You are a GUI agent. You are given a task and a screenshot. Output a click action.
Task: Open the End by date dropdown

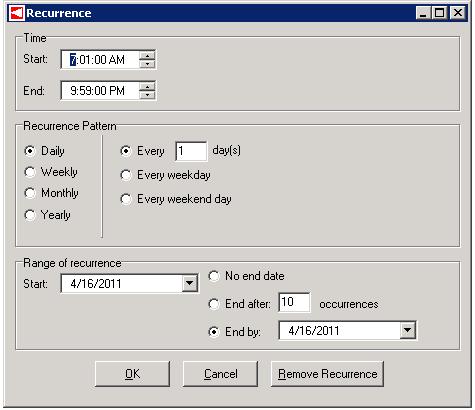(x=407, y=331)
